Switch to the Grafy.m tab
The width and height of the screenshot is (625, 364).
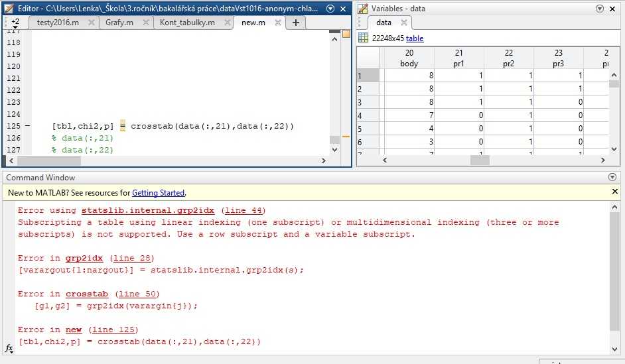coord(119,23)
